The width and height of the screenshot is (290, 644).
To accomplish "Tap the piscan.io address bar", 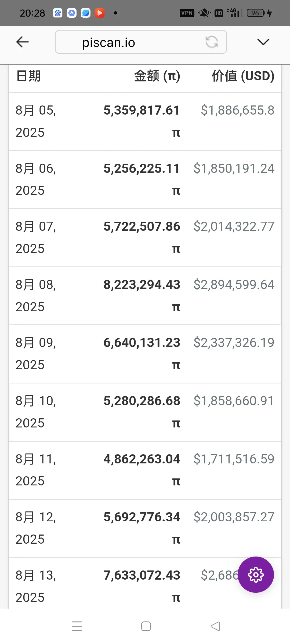I will 141,42.
